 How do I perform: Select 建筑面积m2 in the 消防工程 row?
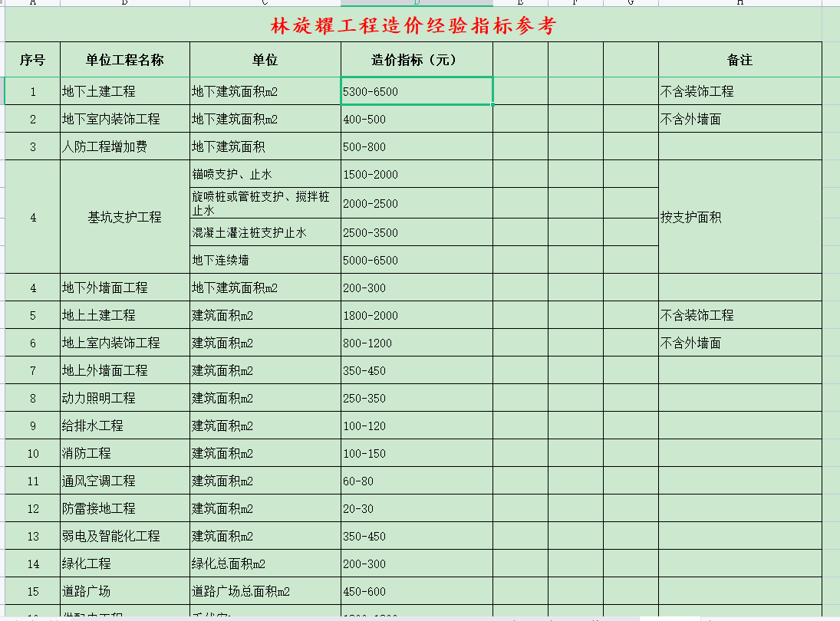coord(265,453)
